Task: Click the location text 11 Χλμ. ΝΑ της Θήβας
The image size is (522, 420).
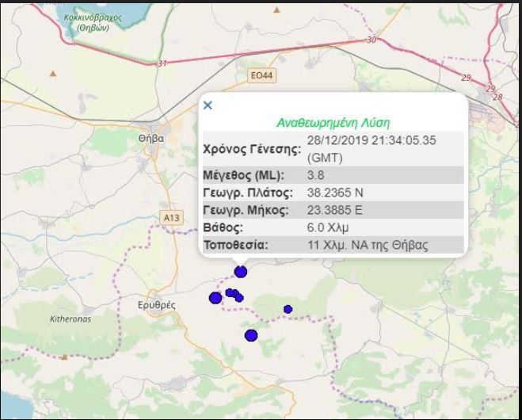Action: pyautogui.click(x=368, y=245)
